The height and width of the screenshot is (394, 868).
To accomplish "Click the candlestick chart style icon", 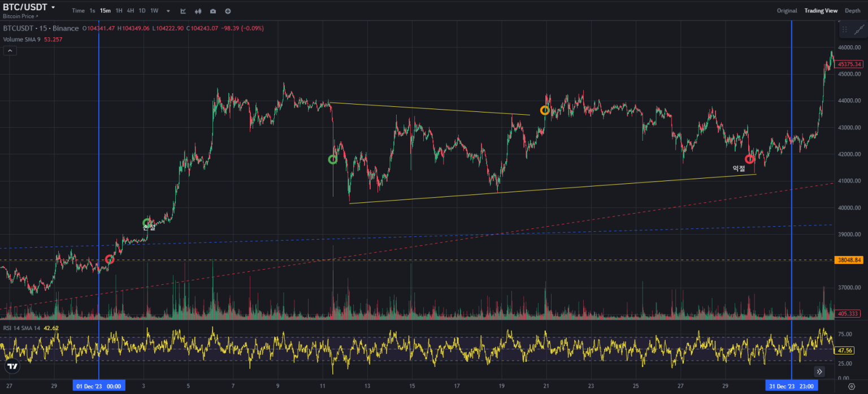I will pyautogui.click(x=198, y=11).
